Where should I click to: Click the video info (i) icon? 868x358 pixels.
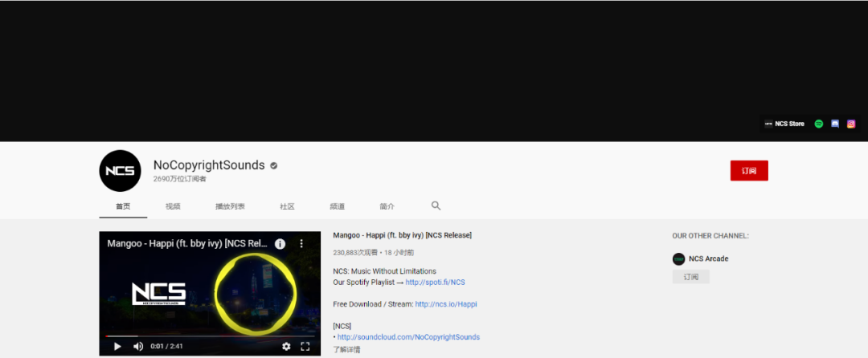[280, 244]
